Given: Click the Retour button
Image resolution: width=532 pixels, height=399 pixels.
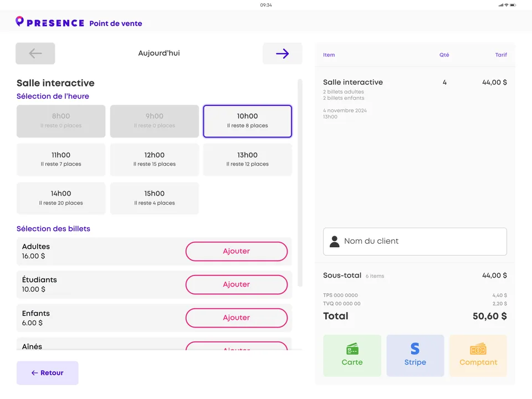Looking at the screenshot, I should tap(48, 373).
